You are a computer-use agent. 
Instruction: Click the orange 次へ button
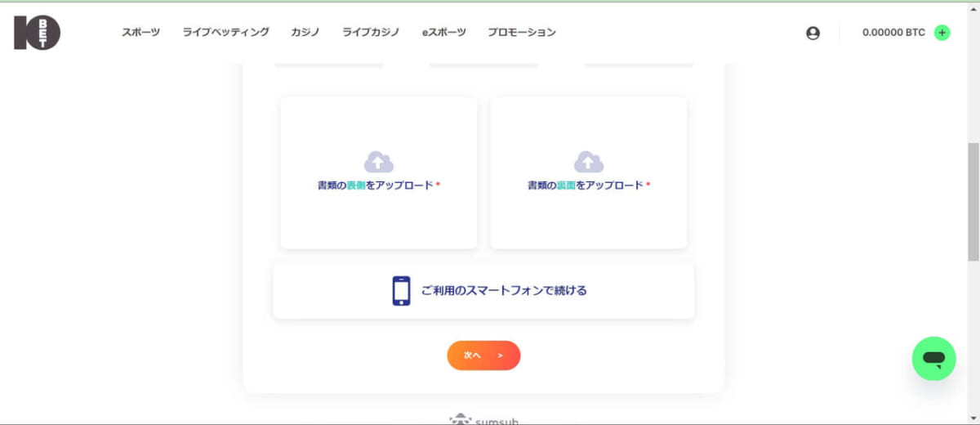pos(483,356)
